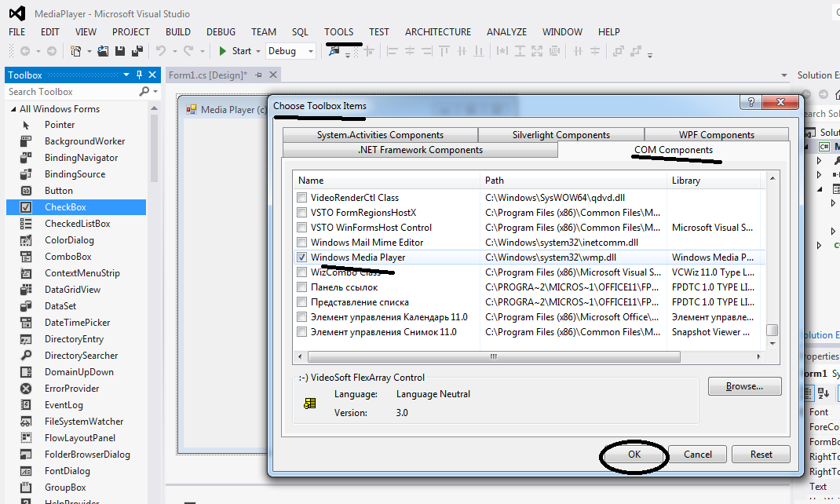The width and height of the screenshot is (840, 504).
Task: Close the Form1.cs [Design] tab
Action: [273, 75]
